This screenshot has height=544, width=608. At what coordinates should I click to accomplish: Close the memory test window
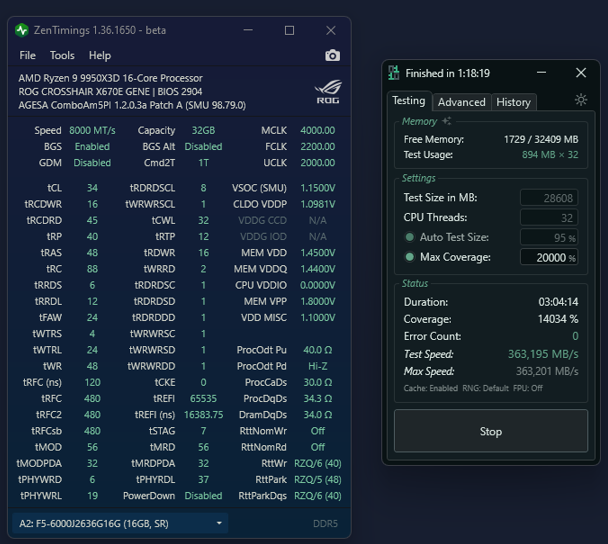(x=580, y=73)
